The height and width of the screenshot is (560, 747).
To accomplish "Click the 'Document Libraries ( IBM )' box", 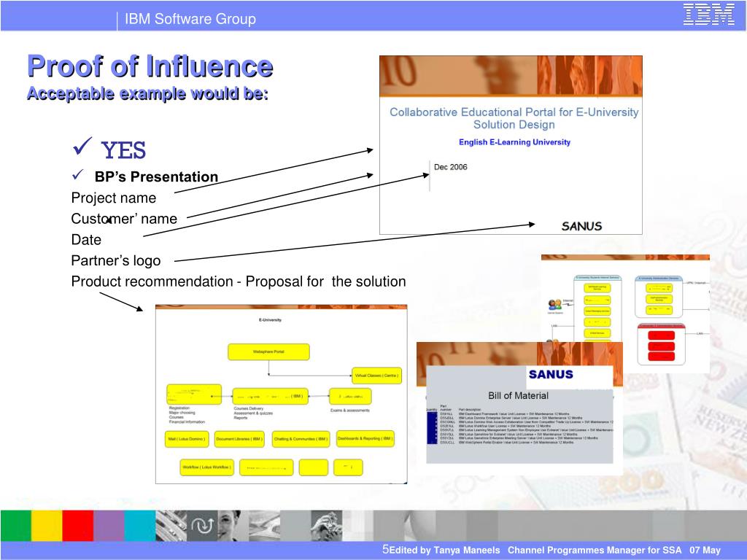I will 239,439.
